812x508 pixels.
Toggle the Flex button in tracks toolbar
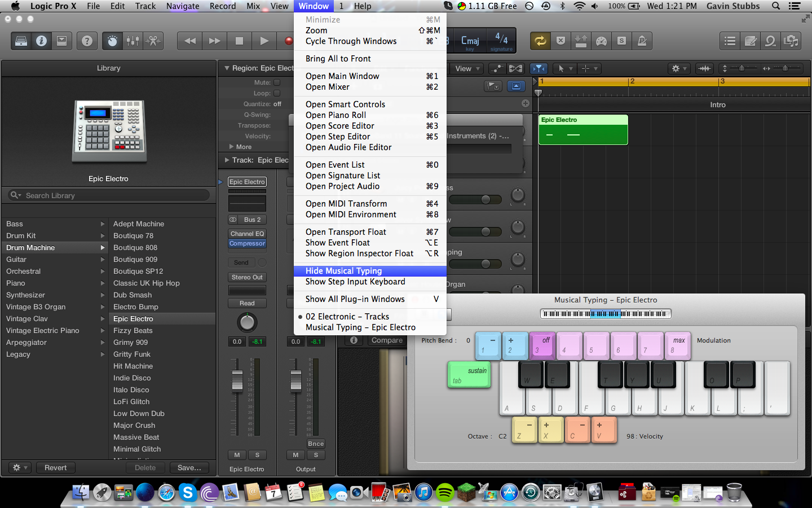515,68
